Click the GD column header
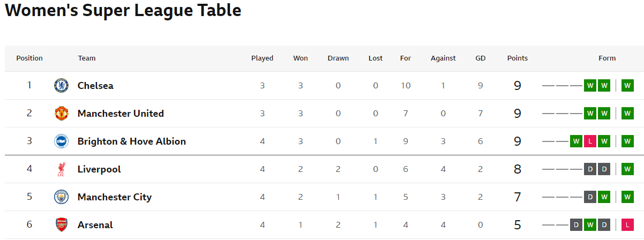 481,58
